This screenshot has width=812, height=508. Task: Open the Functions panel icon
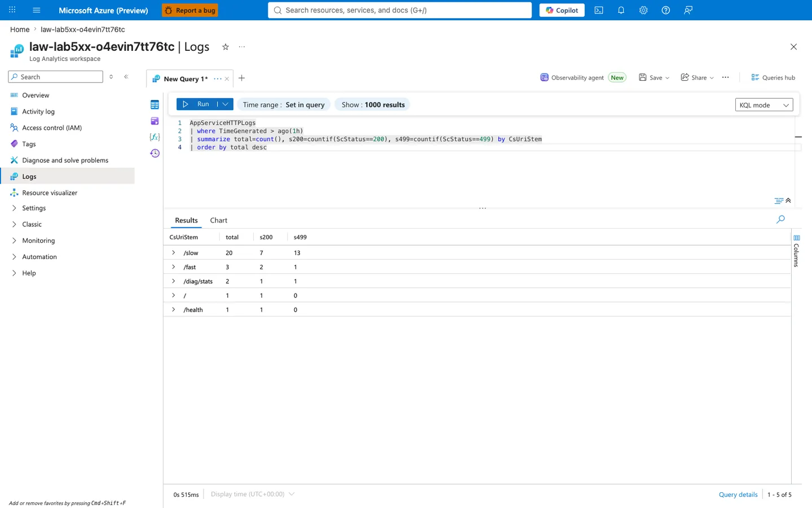(x=155, y=137)
